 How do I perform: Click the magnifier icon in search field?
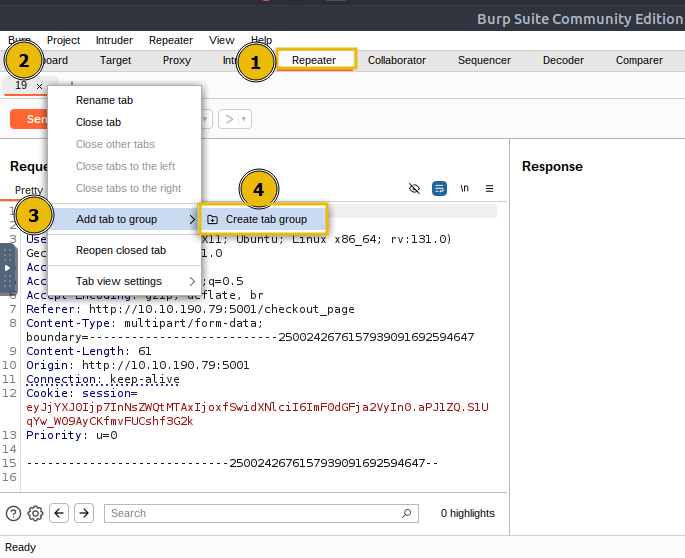pyautogui.click(x=406, y=513)
